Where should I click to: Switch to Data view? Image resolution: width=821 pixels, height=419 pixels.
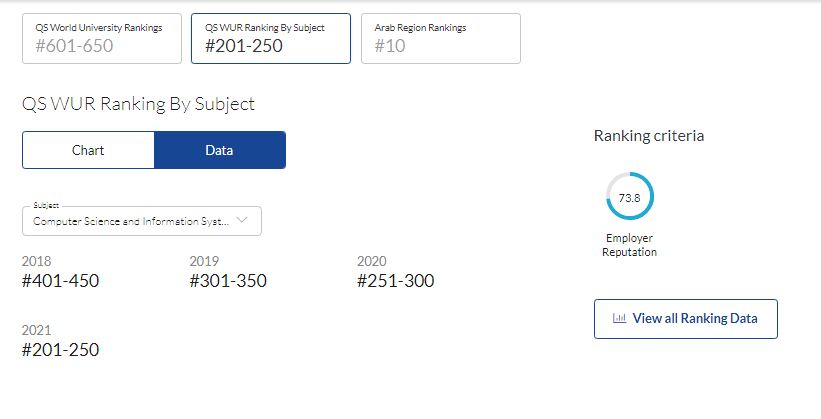point(220,150)
